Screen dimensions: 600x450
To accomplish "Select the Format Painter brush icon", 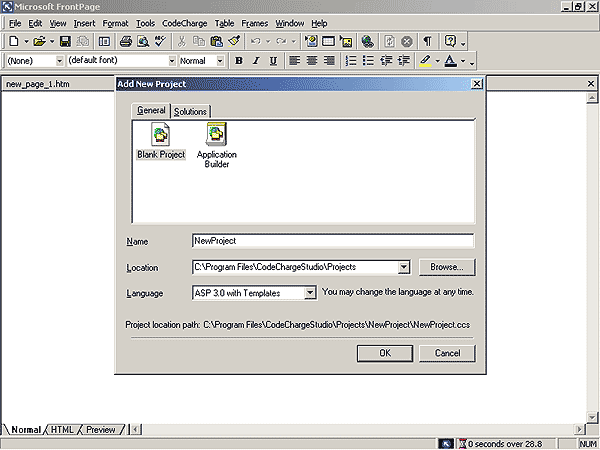I will coord(234,41).
